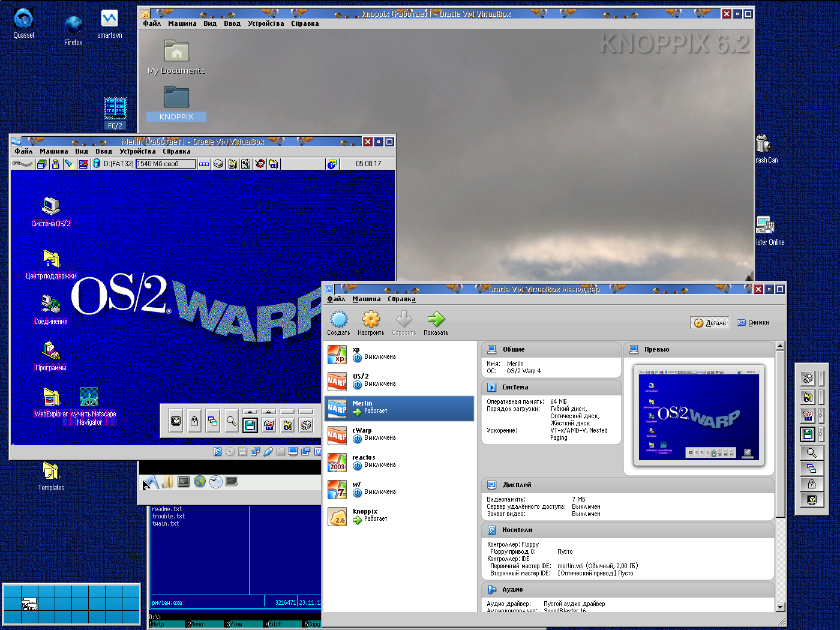Expand drawer beside command prompts icon in host LaunchPad
Screen dimensions: 840x630
[821, 415]
